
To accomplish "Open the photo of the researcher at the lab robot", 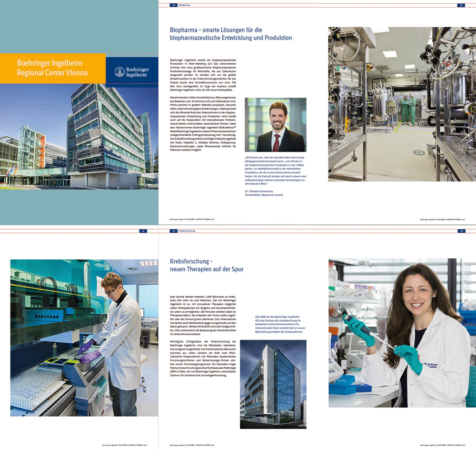I will [84, 338].
